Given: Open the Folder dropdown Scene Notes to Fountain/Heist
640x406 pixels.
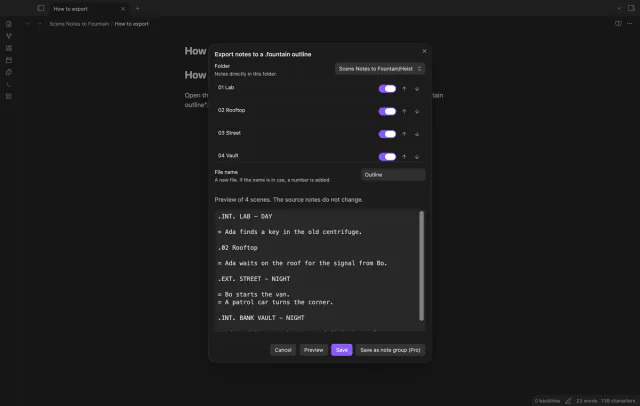Looking at the screenshot, I should [x=380, y=69].
